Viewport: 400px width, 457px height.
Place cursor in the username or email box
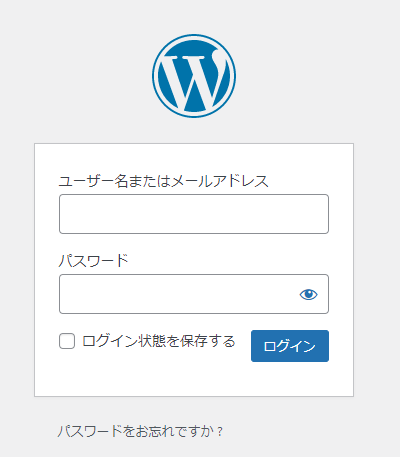[x=194, y=214]
